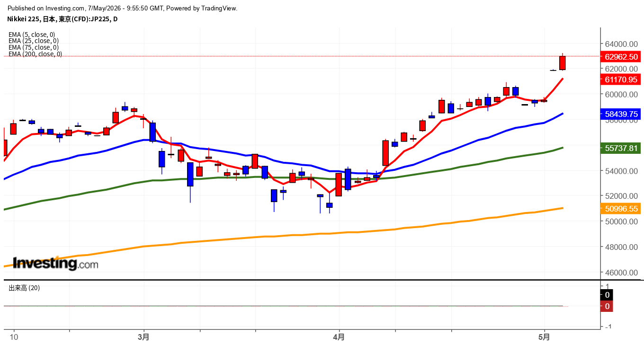Click the '3月' date axis label
Screen dimensions: 644x345
pos(144,337)
